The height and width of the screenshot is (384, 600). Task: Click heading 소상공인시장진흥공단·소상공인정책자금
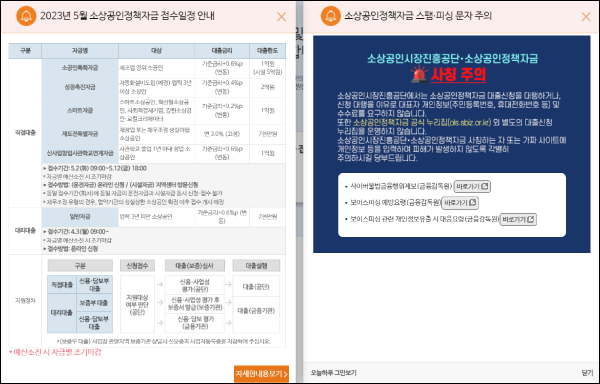(x=452, y=58)
